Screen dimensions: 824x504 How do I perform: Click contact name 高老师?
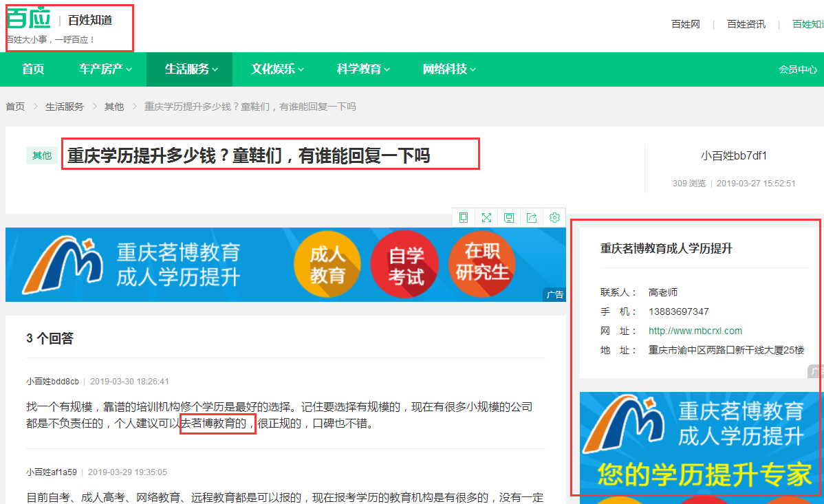(x=662, y=292)
